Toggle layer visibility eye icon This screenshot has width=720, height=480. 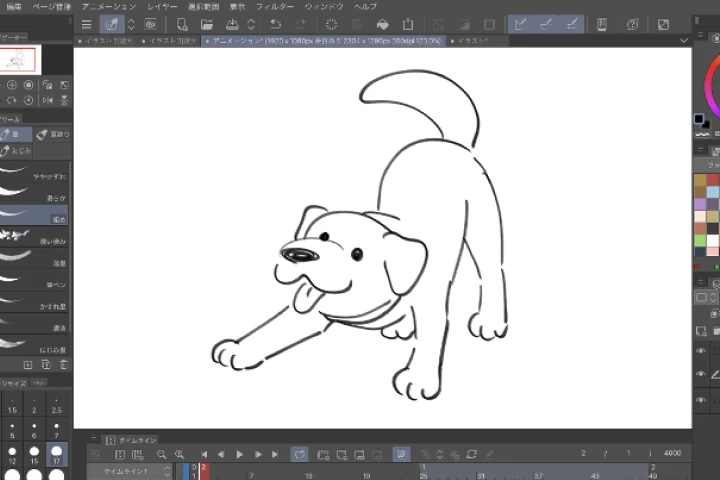tap(701, 351)
